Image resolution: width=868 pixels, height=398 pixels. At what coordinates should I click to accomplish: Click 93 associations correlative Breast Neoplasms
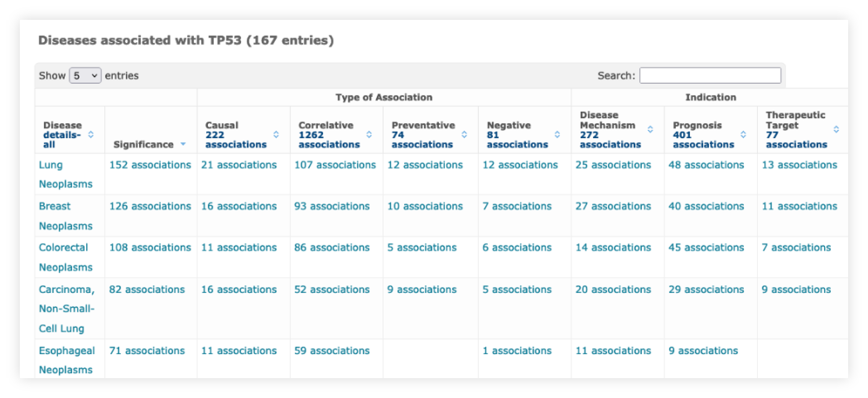(332, 206)
